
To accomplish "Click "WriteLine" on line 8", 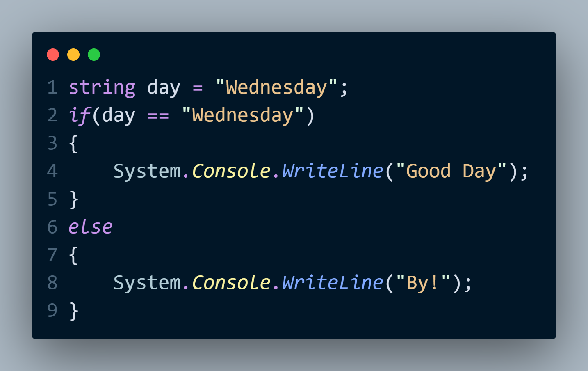I will [x=333, y=283].
